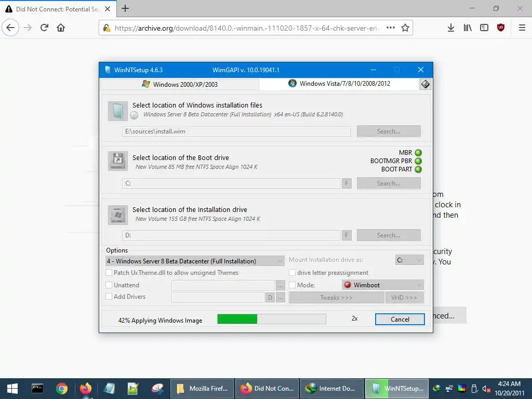Click the network tray icon
The height and width of the screenshot is (399, 532).
point(449,389)
